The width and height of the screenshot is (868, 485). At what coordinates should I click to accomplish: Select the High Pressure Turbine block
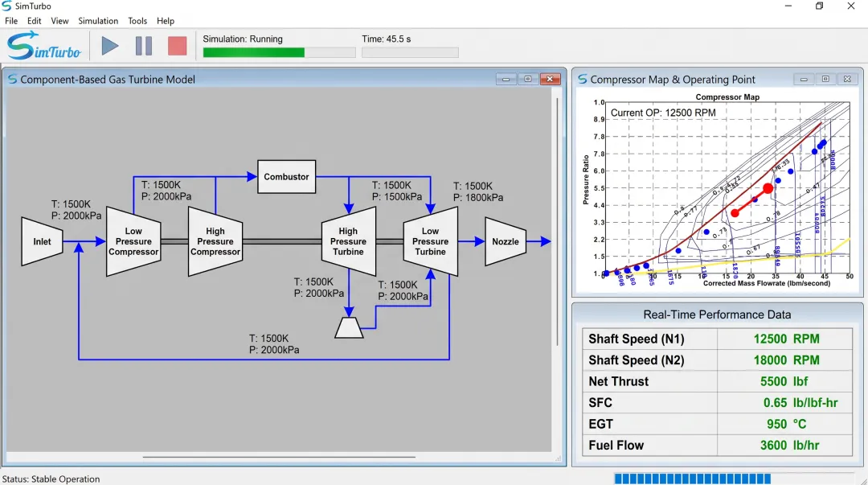(x=348, y=241)
